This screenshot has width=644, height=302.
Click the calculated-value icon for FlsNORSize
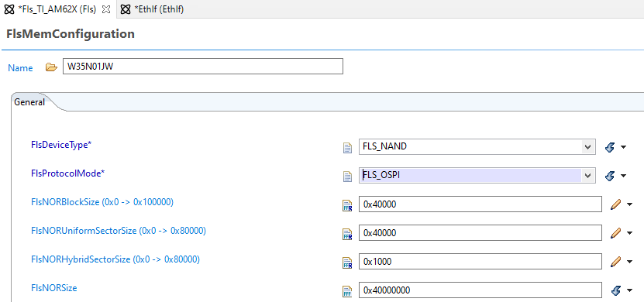[615, 290]
